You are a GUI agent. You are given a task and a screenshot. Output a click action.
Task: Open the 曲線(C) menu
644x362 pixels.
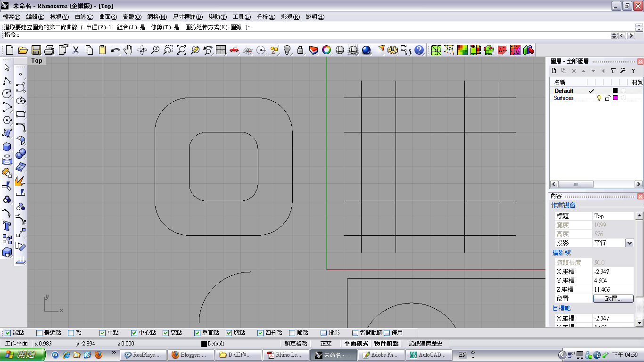[x=84, y=17]
